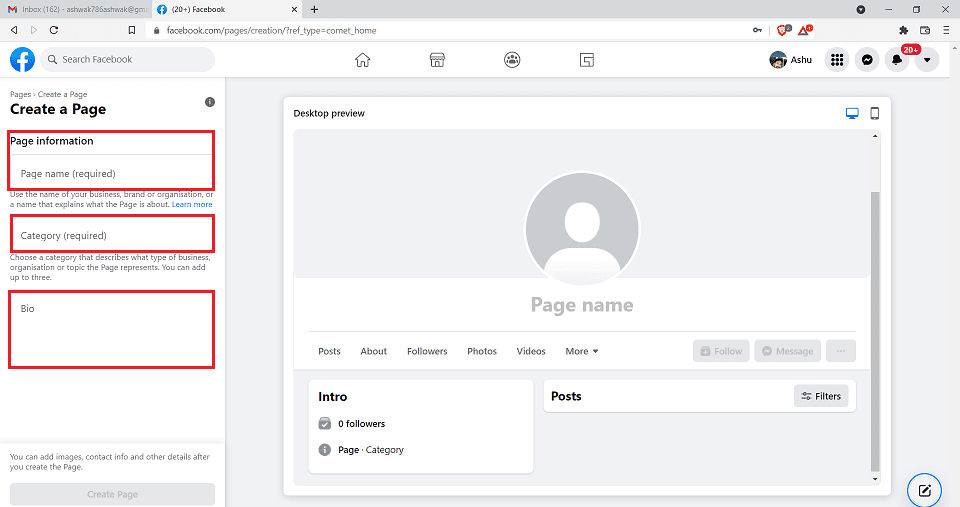Click the Message button in preview
This screenshot has width=960, height=507.
(787, 351)
